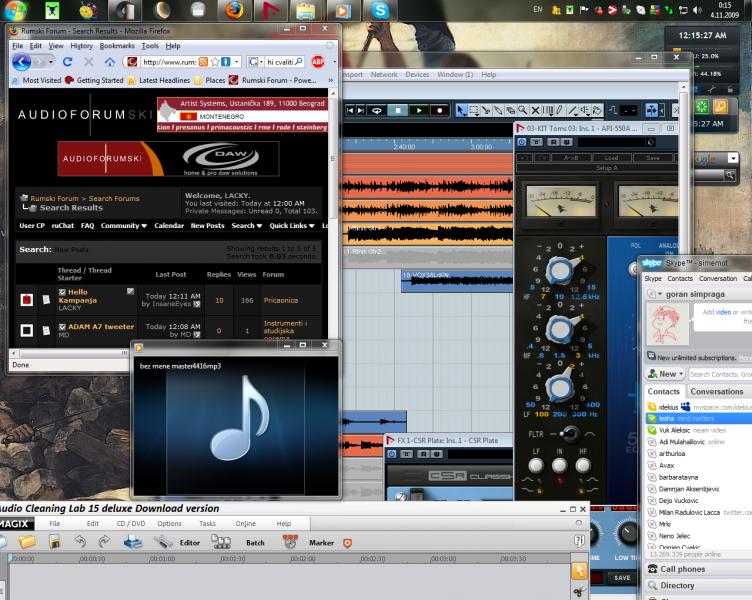Switch to the Skype Conversations tab
Screen dimensions: 752x600
(x=717, y=392)
